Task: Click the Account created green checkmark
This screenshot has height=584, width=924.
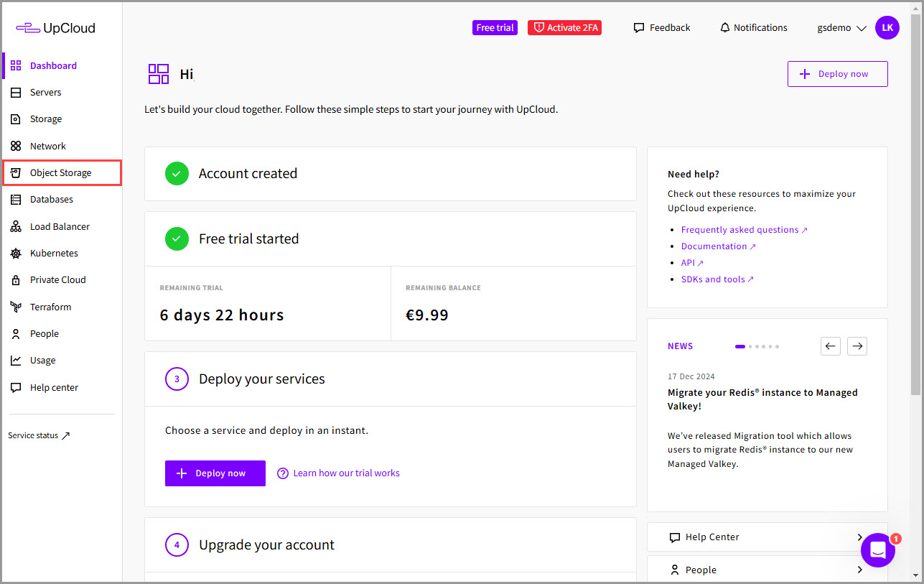Action: point(177,174)
